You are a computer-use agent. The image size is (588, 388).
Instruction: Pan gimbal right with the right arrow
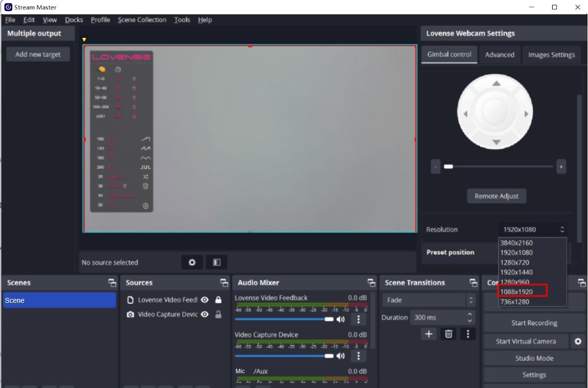(526, 114)
